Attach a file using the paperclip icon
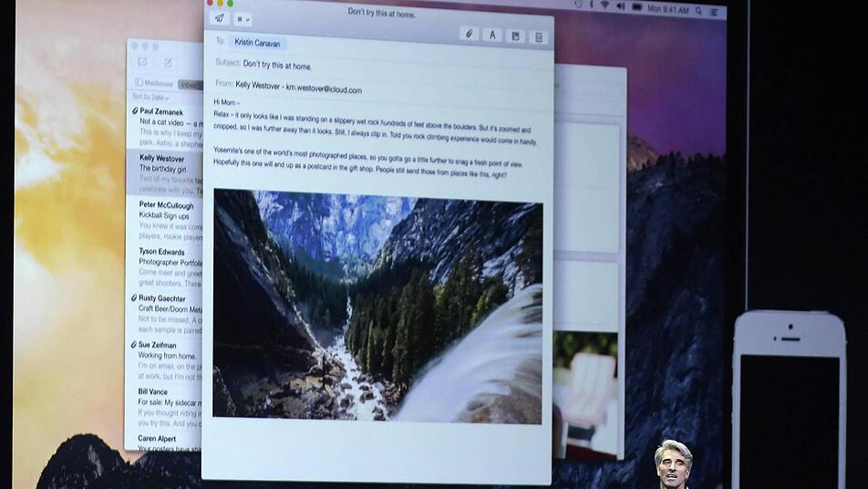 (x=469, y=35)
